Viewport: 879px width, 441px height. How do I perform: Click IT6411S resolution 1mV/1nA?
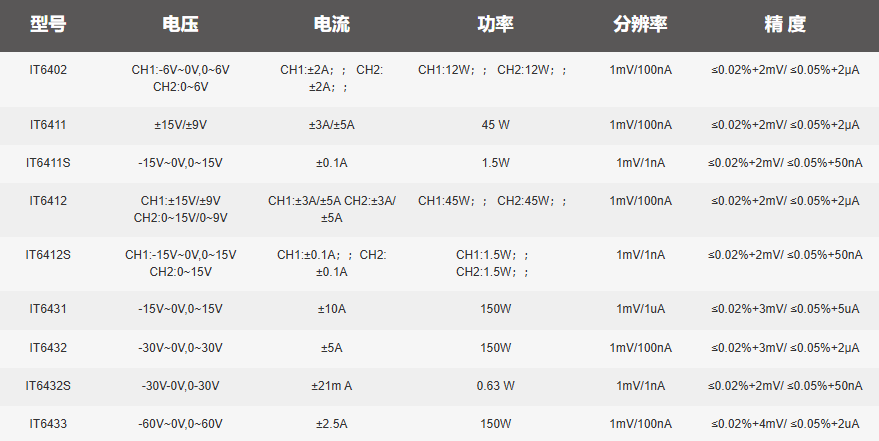(x=640, y=163)
